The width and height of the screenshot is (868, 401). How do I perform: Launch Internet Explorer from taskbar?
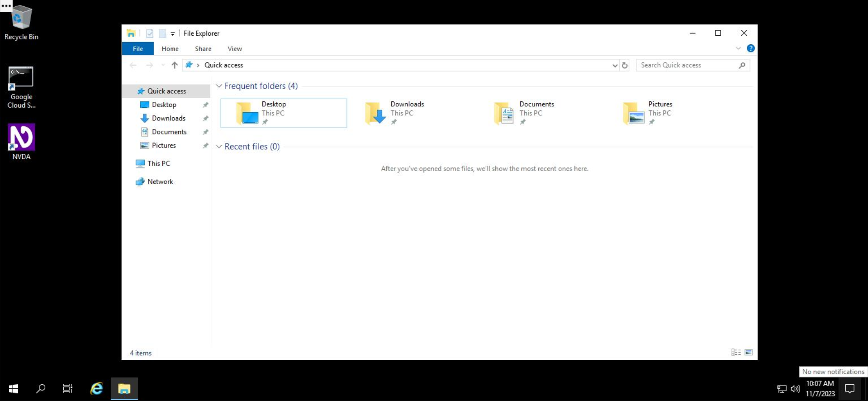coord(97,388)
